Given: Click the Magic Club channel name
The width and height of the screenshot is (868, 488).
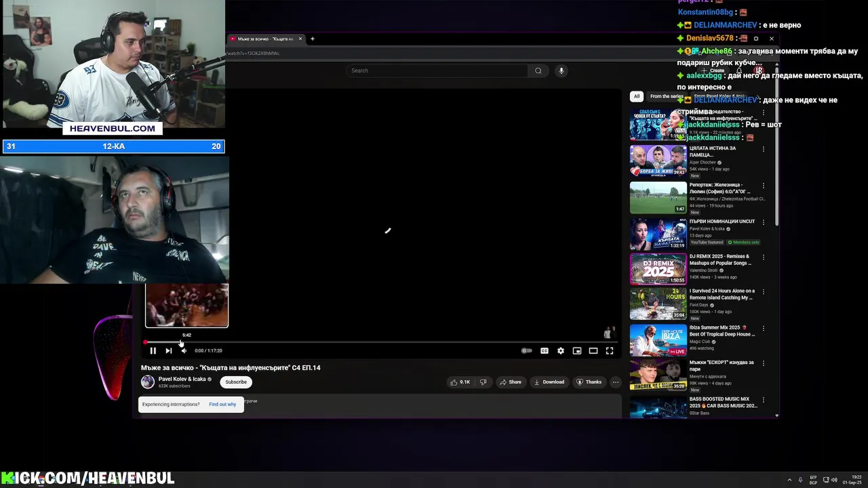Looking at the screenshot, I should pyautogui.click(x=700, y=342).
